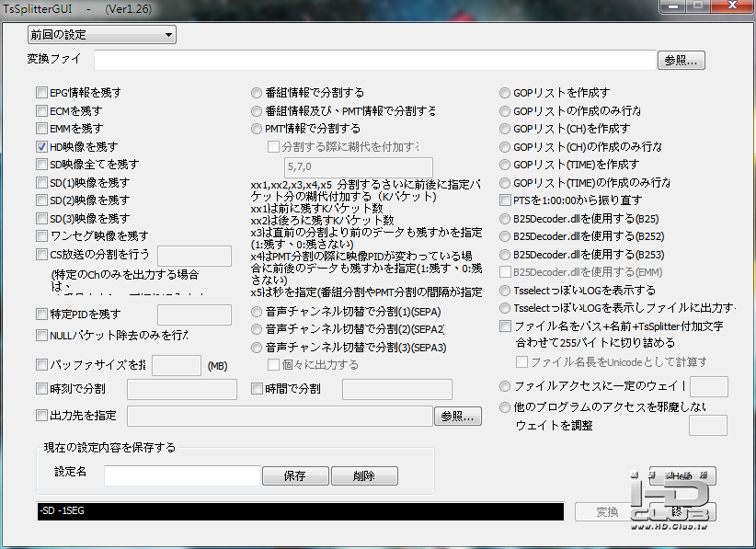756x549 pixels.
Task: Check the SD(2)映像を残す option
Action: tap(42, 200)
